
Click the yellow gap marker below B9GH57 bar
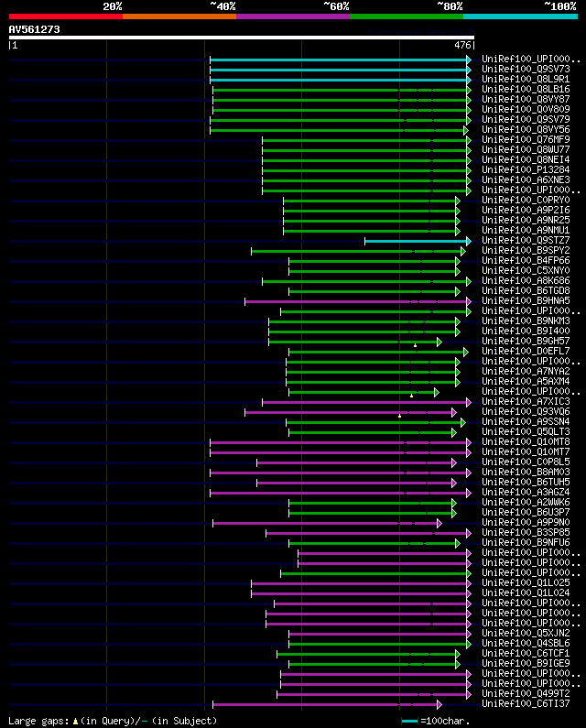[415, 345]
